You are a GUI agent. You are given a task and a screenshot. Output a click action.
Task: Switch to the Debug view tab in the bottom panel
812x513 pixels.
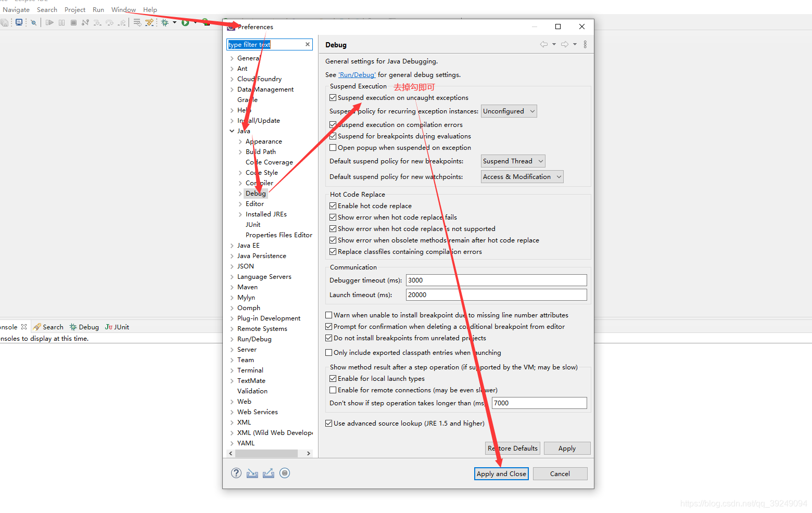tap(84, 327)
